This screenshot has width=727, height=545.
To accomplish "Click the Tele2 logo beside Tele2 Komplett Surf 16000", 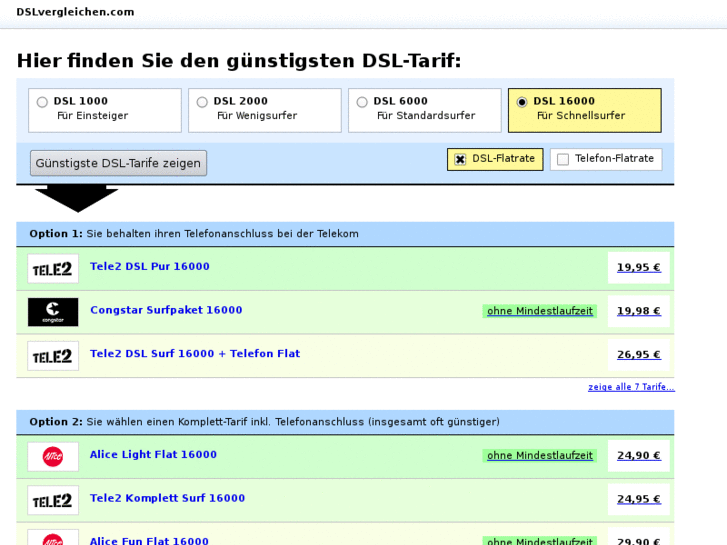I will (53, 500).
